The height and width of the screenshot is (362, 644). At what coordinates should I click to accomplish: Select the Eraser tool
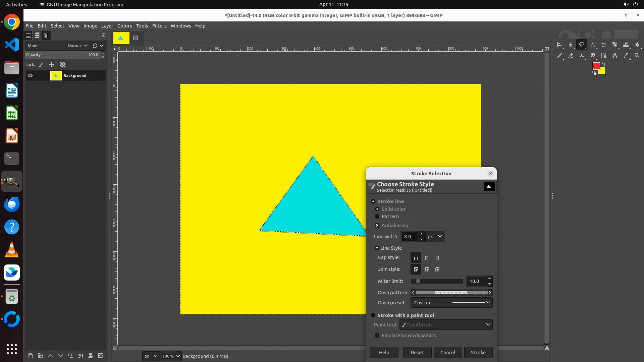(571, 56)
